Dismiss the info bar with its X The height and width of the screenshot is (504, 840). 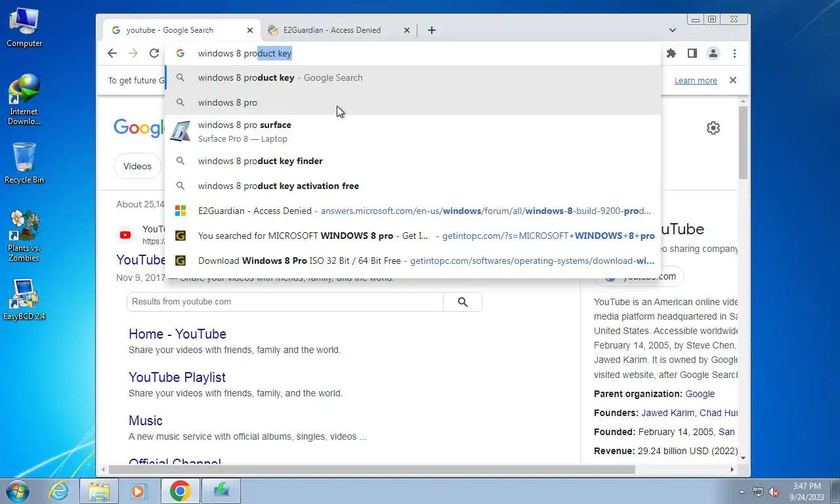733,80
